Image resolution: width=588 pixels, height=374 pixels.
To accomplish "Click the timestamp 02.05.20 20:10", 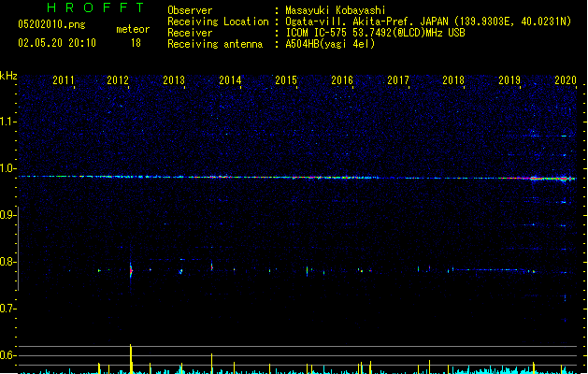I will (x=57, y=43).
